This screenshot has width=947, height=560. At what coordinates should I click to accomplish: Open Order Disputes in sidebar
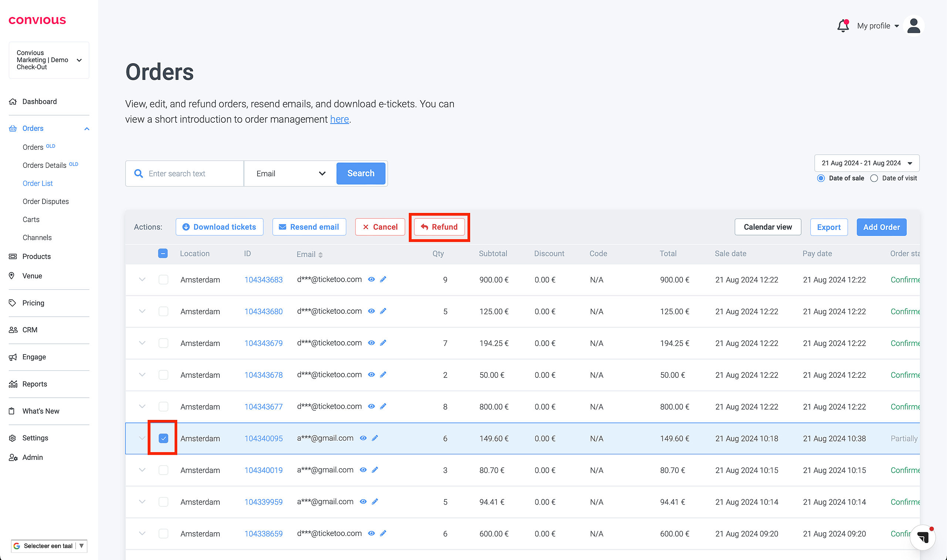coord(45,201)
